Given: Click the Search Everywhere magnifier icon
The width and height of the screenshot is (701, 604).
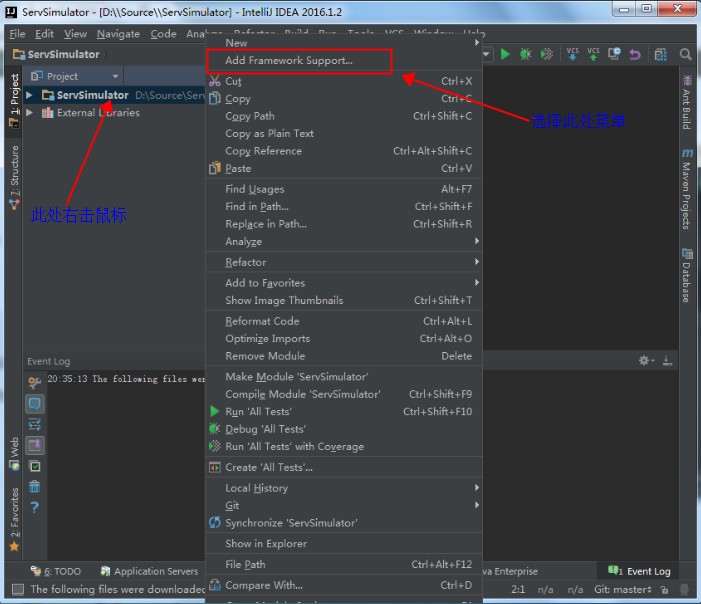Looking at the screenshot, I should pos(685,55).
